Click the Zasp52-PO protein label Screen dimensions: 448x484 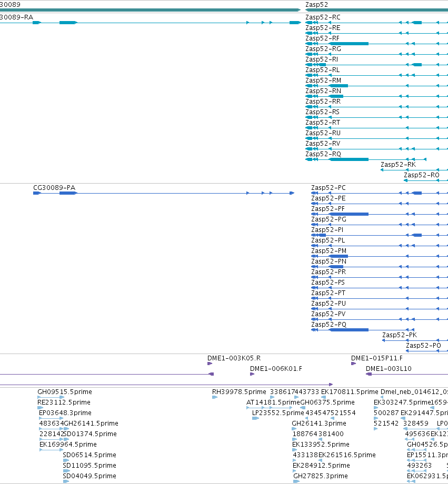[x=423, y=346]
